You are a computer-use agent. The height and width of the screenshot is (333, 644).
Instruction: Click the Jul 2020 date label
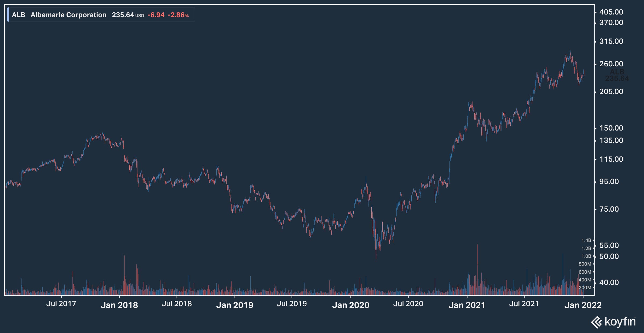click(408, 304)
